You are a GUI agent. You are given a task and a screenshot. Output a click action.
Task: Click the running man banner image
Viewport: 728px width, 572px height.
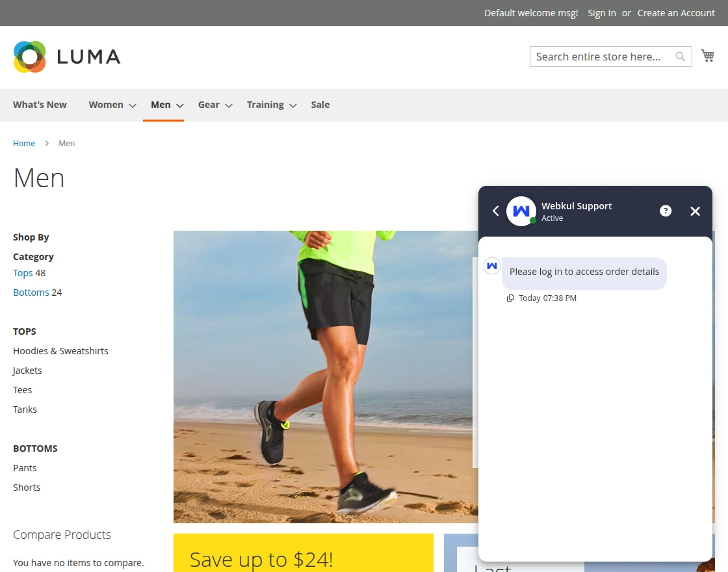click(326, 376)
